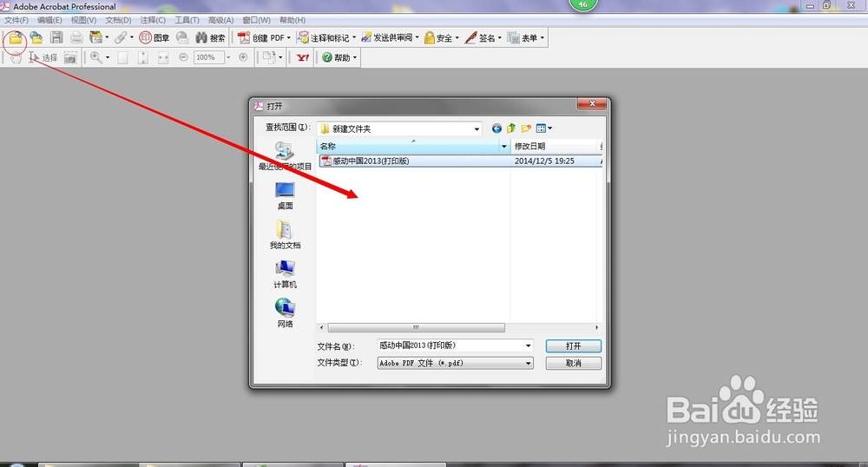Screen dimensions: 868x467
Task: Sort files by the 修改日期 column header
Action: pos(554,147)
